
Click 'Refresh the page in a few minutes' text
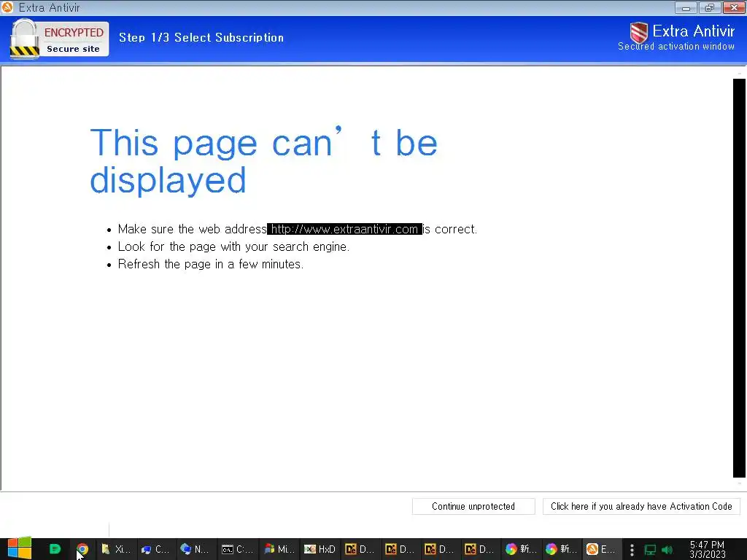point(211,264)
